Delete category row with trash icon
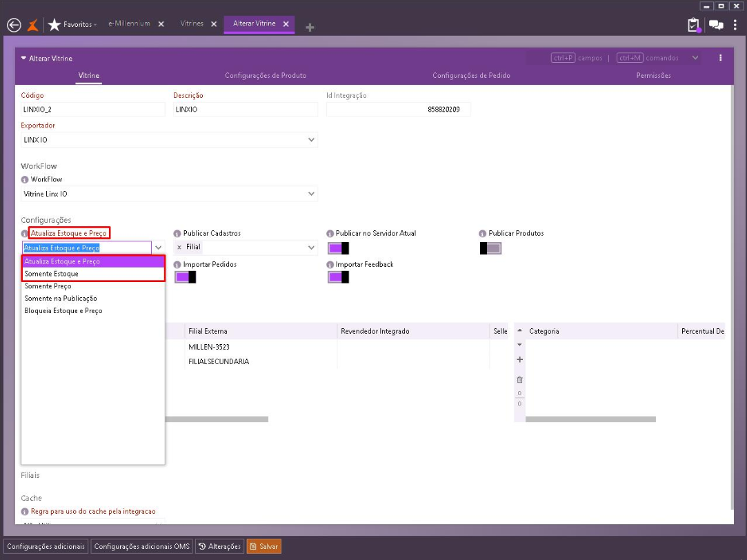747x560 pixels. tap(520, 379)
